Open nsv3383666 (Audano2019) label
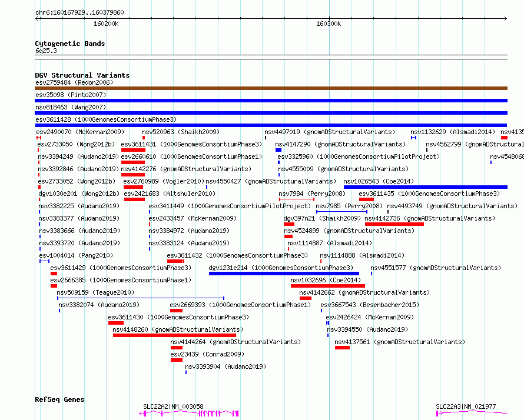 [79, 231]
